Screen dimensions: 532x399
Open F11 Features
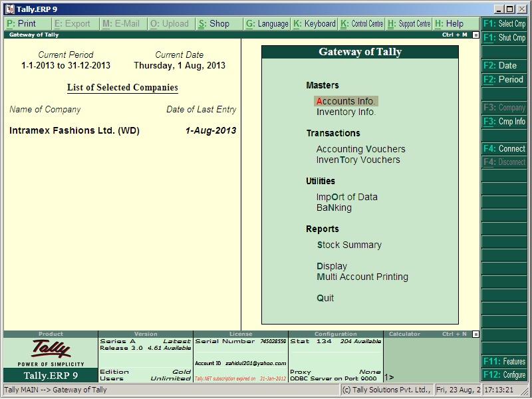click(x=505, y=362)
